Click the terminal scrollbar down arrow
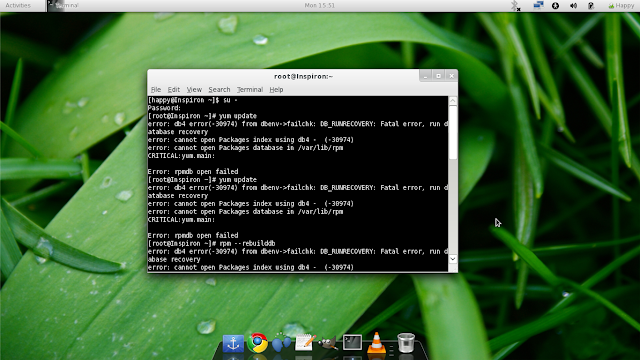The image size is (640, 360). tap(453, 259)
